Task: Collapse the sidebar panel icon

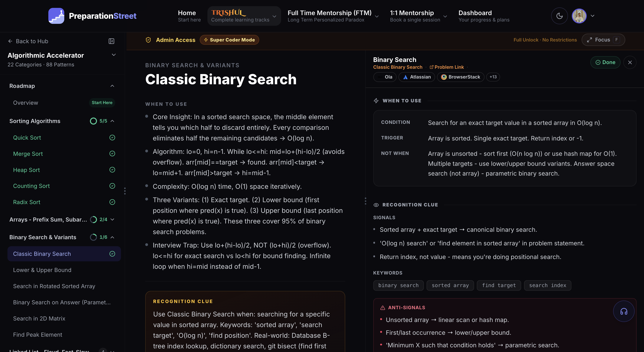Action: [x=112, y=41]
